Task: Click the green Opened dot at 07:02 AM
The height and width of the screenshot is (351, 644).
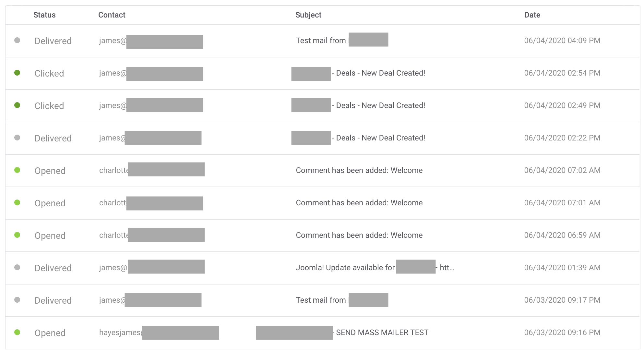Action: [x=17, y=170]
